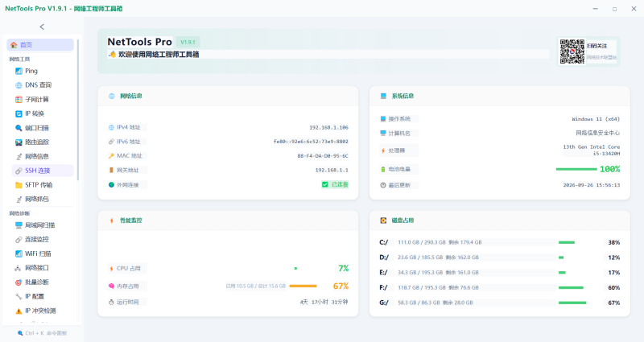This screenshot has height=342, width=644.
Task: Click the C:/ disk usage bar
Action: point(567,243)
